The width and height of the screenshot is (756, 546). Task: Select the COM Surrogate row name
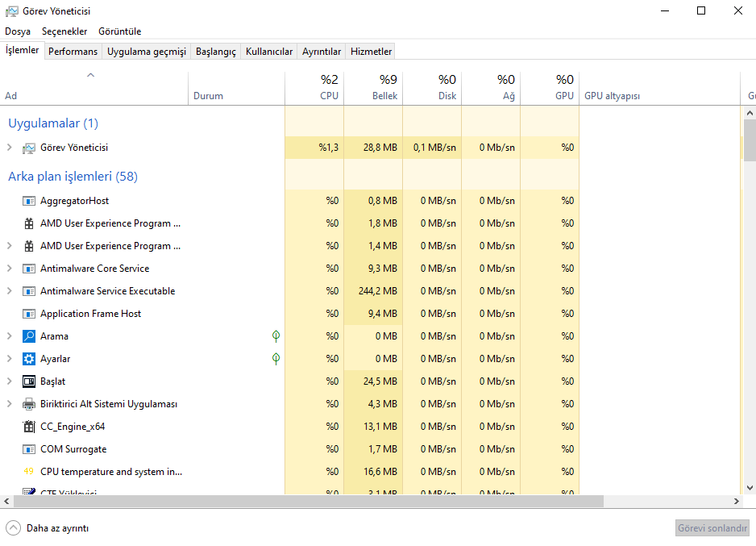point(73,449)
